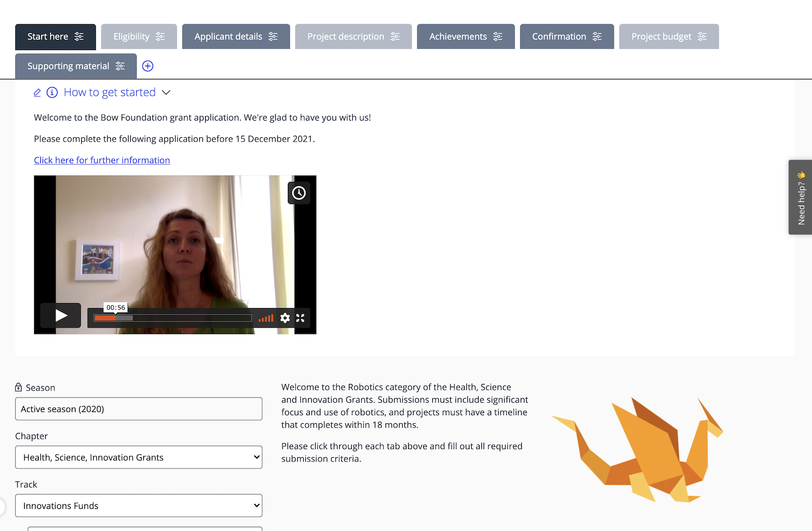This screenshot has width=812, height=531.
Task: Collapse the How to get started section
Action: (166, 92)
